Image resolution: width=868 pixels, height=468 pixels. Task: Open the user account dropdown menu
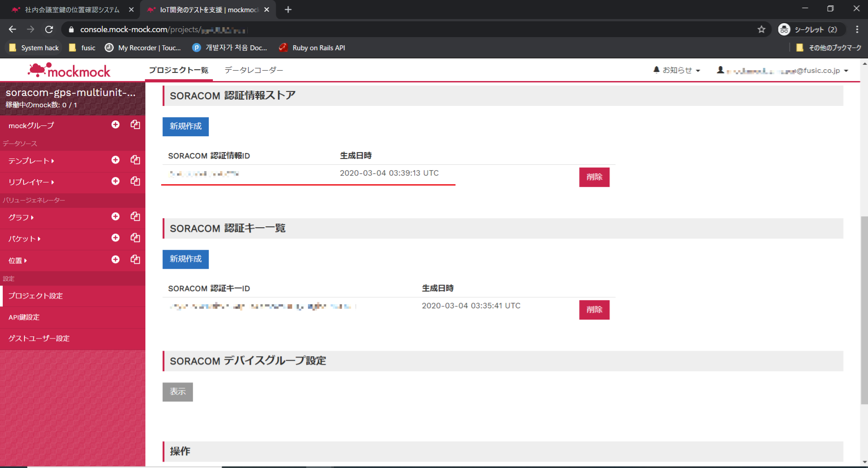click(x=782, y=71)
